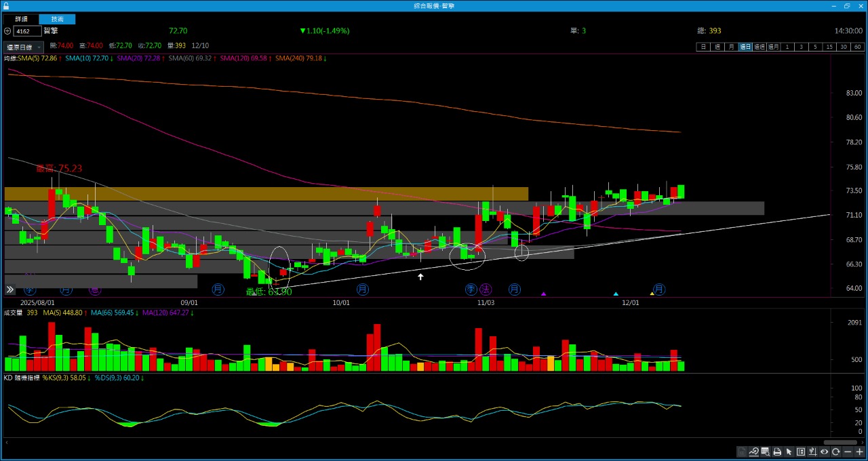Click the candlestick crosshair icon
868x461 pixels.
812,452
